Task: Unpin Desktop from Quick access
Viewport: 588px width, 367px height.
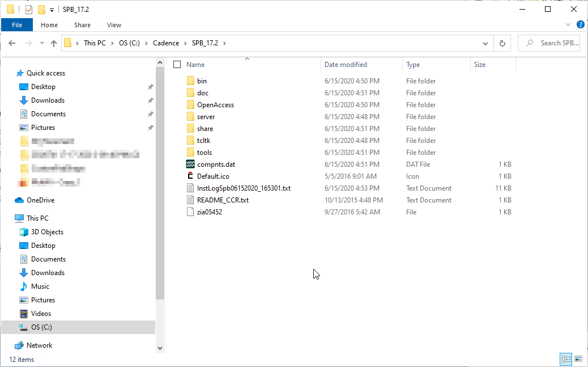Action: coord(151,86)
